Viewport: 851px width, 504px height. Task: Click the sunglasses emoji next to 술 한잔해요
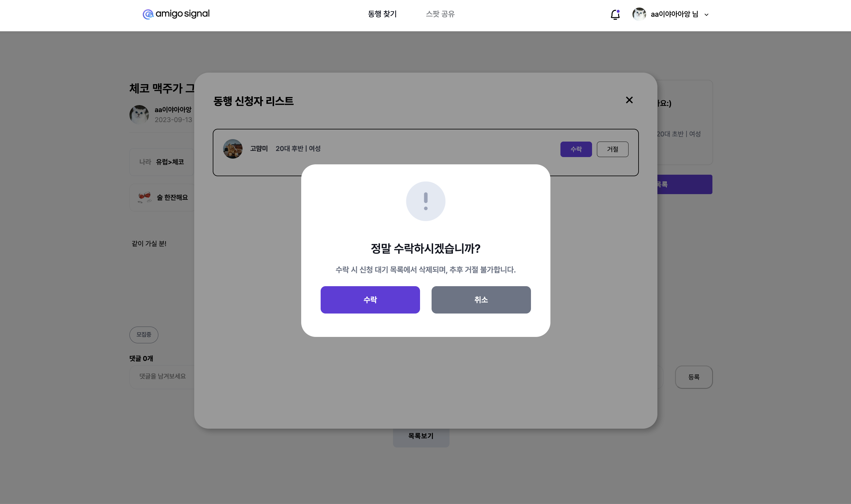[145, 197]
